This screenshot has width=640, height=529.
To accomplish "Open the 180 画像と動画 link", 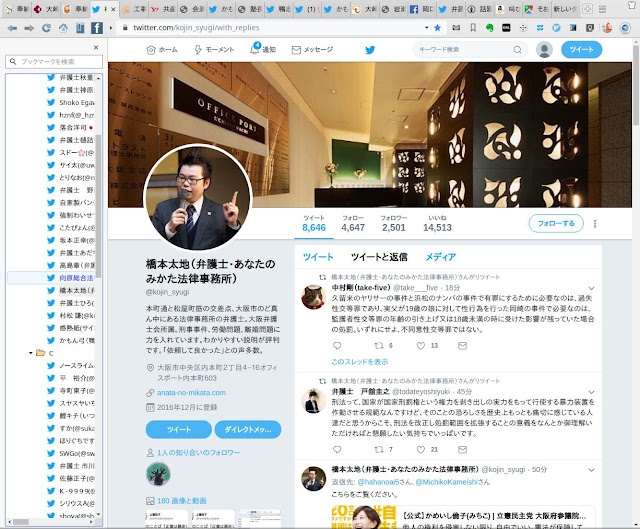I will 182,501.
